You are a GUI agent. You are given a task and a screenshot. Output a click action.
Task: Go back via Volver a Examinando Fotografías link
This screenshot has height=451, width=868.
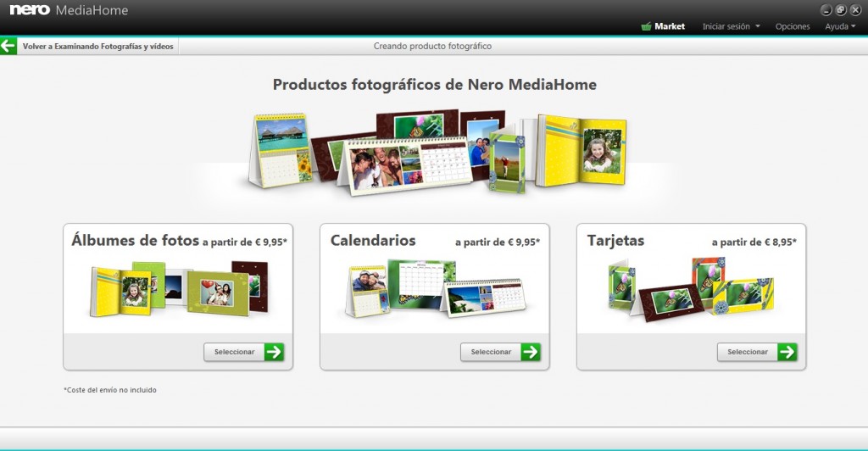point(97,47)
